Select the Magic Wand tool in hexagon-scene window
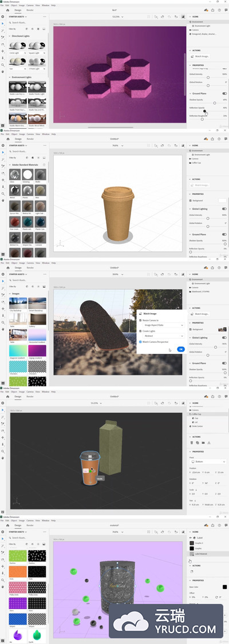 (x=3, y=31)
